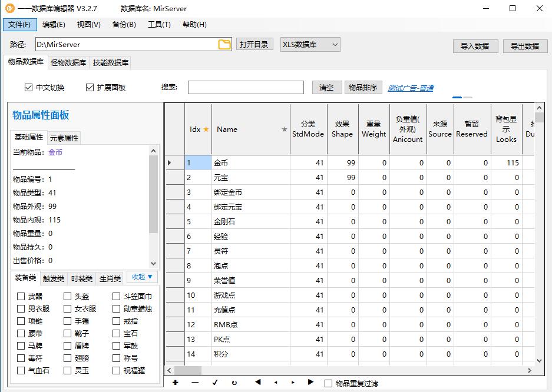Select the 装备类 category tab

[25, 278]
